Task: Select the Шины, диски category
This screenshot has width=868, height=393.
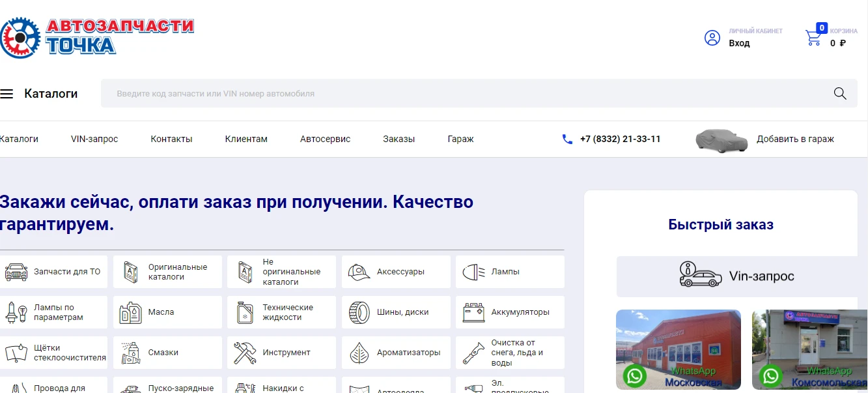Action: tap(396, 312)
